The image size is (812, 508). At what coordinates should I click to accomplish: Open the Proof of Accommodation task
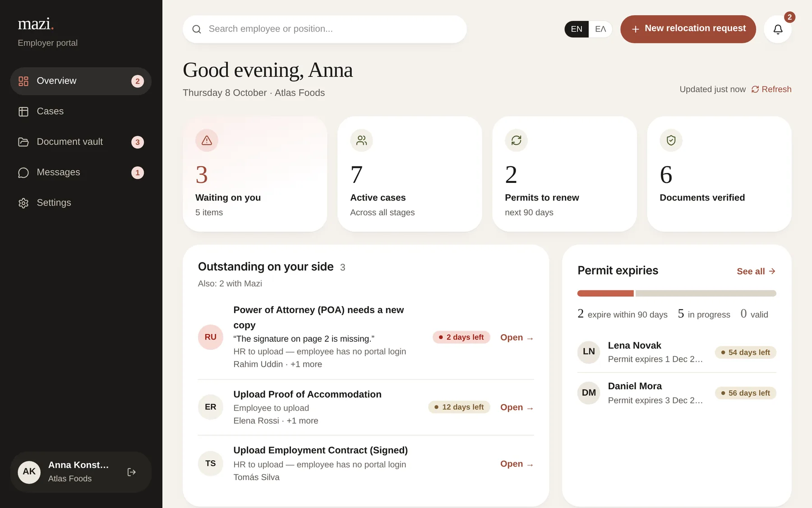pyautogui.click(x=517, y=407)
